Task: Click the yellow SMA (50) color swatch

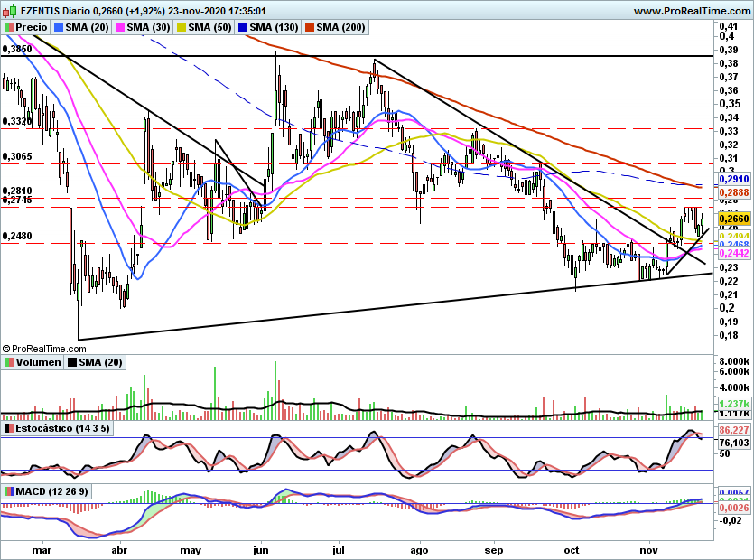Action: (x=182, y=27)
